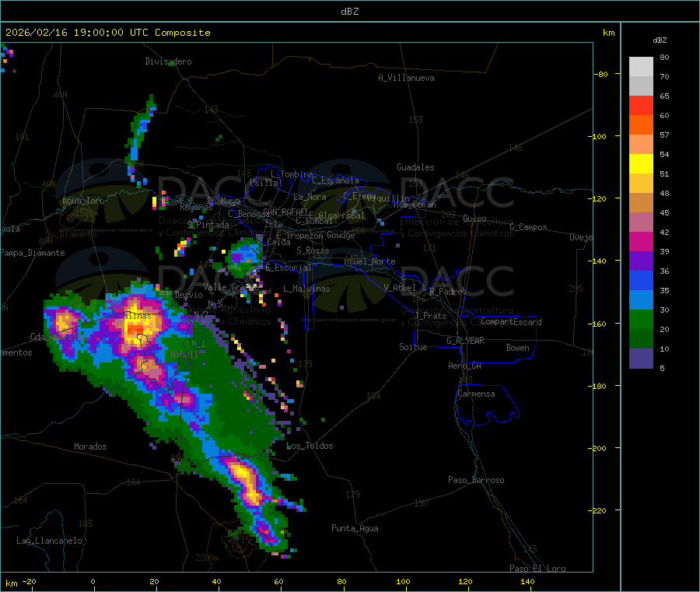Click the timestamp '2026/02/16 19:00:00 UTC Composite'
700x592 pixels.
[x=107, y=33]
